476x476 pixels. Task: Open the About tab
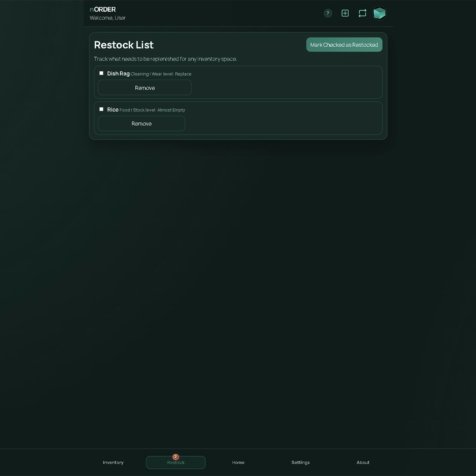[363, 462]
